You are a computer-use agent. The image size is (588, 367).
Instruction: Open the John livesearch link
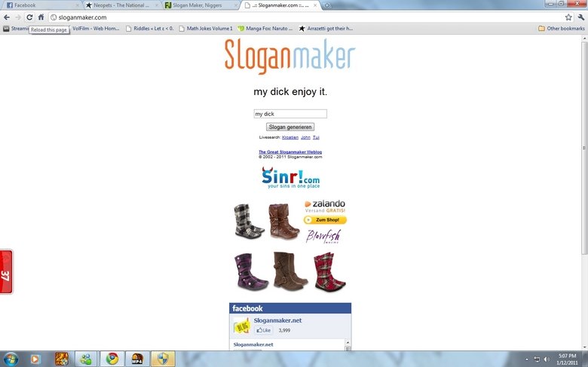[305, 138]
